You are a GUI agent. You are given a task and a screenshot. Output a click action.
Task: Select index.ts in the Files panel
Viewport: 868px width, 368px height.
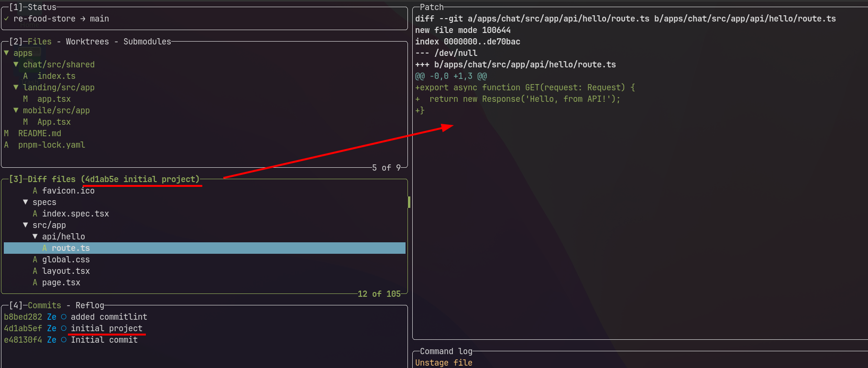coord(56,76)
